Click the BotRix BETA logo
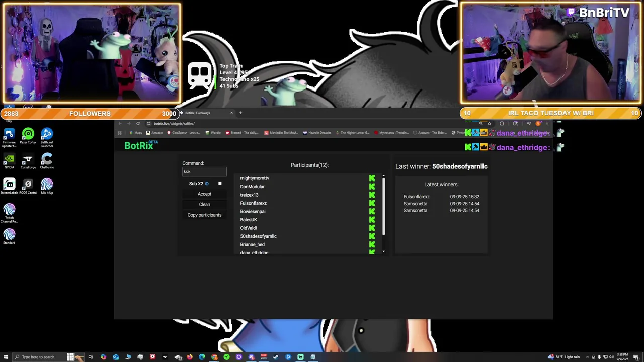The image size is (644, 362). 141,145
